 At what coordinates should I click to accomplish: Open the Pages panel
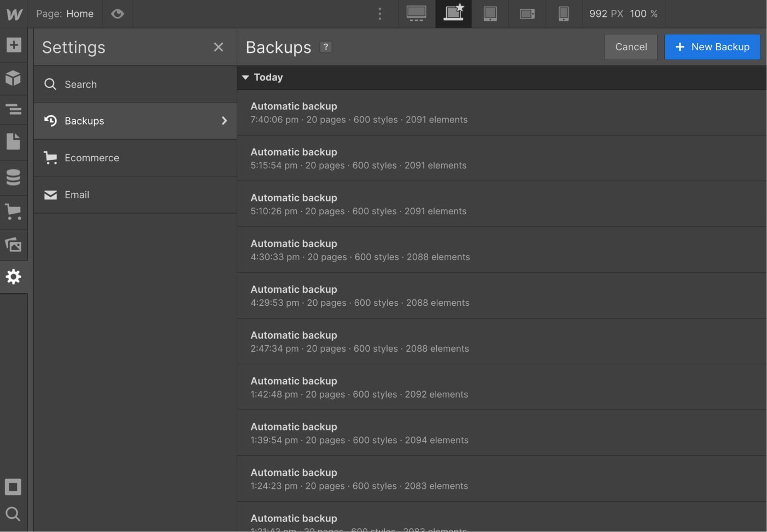13,141
